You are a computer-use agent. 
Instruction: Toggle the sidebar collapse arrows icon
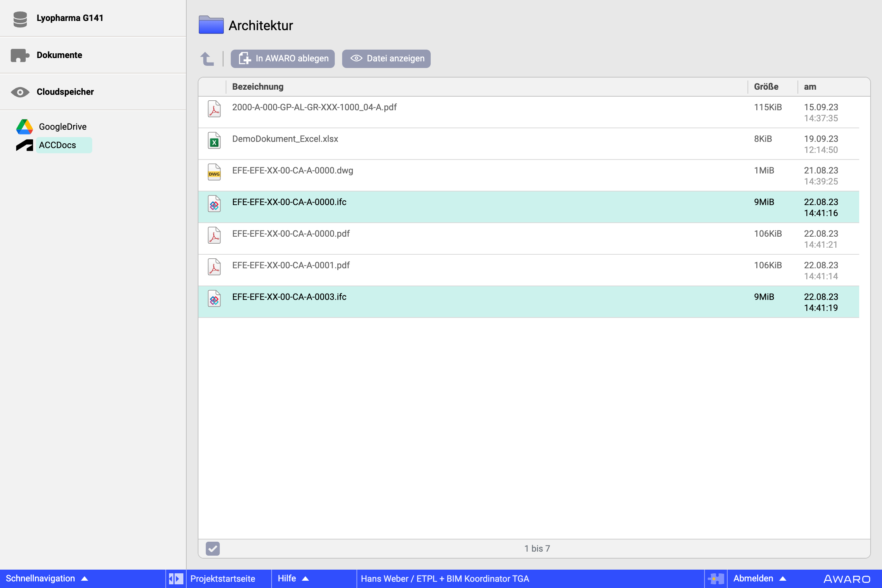tap(176, 578)
